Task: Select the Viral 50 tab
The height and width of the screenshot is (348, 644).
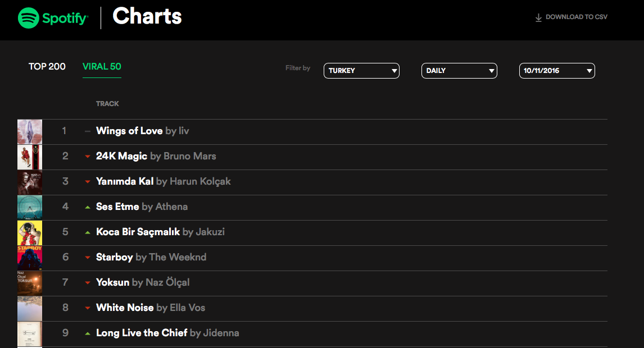Action: click(x=102, y=67)
